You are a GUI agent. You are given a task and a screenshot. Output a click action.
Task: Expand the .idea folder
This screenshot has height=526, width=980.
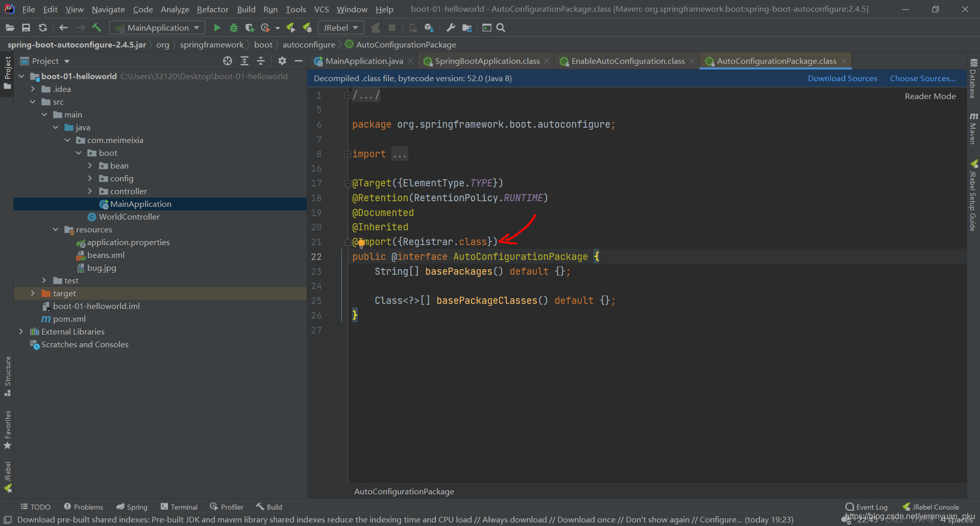click(33, 89)
